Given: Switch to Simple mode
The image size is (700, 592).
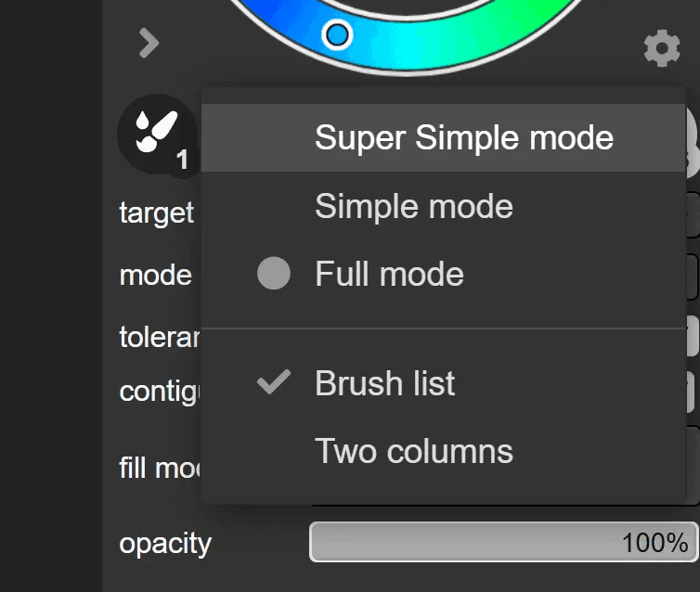Looking at the screenshot, I should pos(413,206).
